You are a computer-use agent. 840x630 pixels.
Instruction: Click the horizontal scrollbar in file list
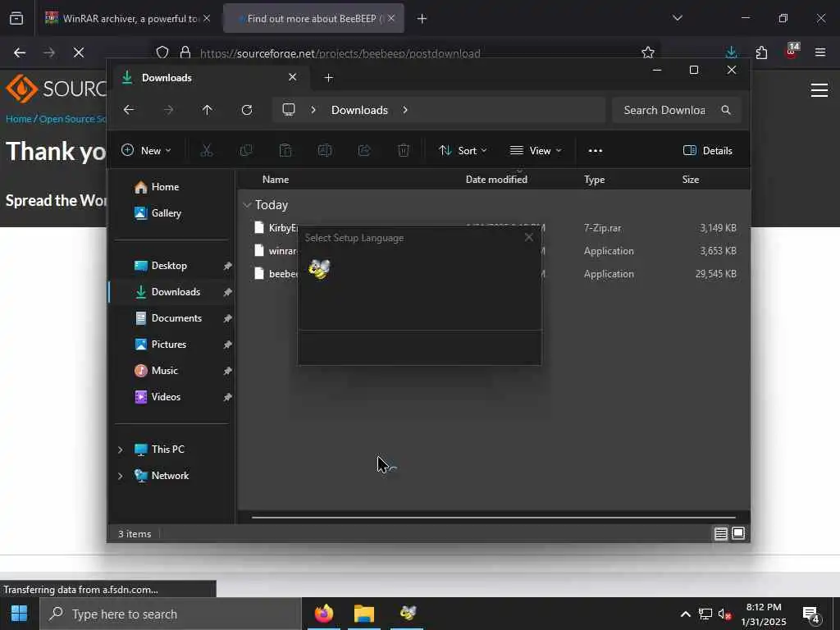click(493, 518)
